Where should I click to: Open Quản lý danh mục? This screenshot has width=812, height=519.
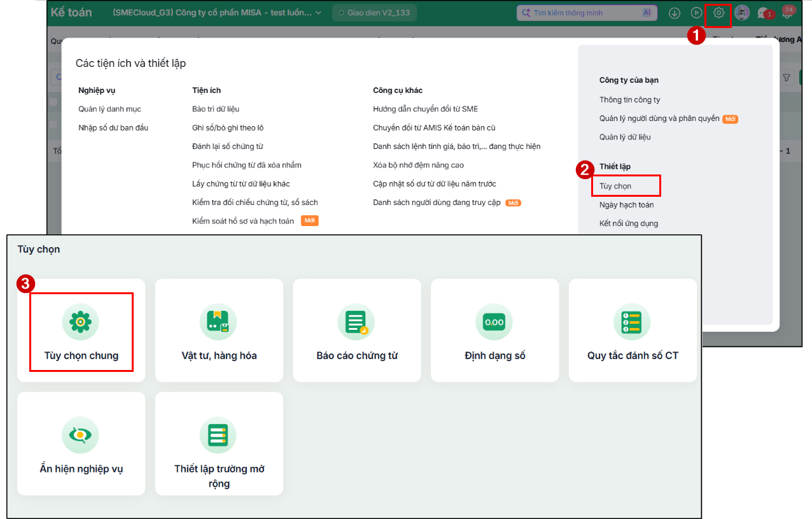(109, 110)
